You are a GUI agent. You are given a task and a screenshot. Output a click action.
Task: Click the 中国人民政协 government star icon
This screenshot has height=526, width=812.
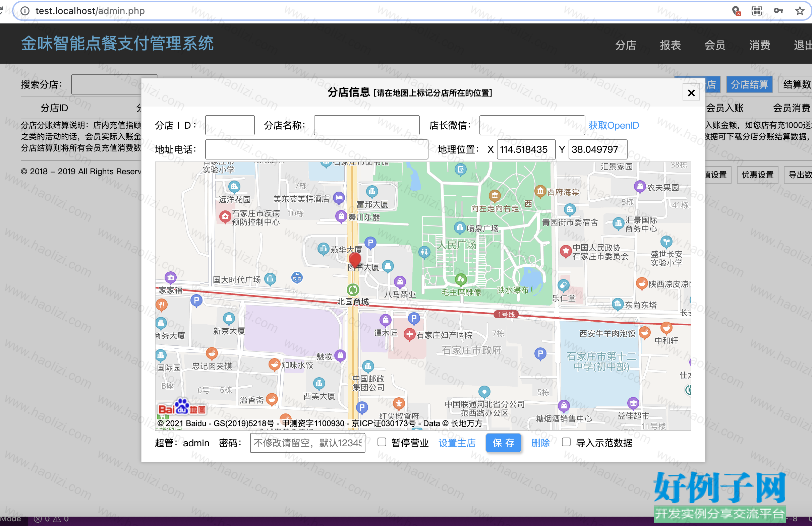pos(566,251)
